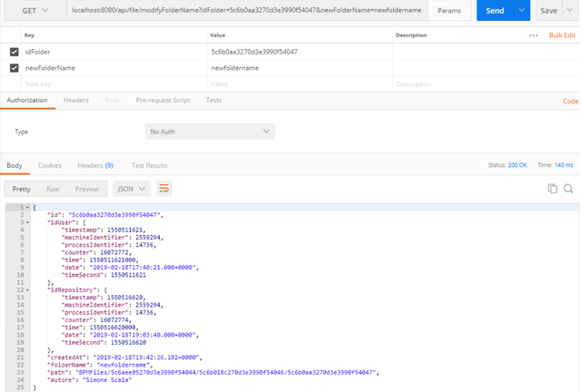
Task: Open the response Headers (9) tab
Action: (x=95, y=165)
